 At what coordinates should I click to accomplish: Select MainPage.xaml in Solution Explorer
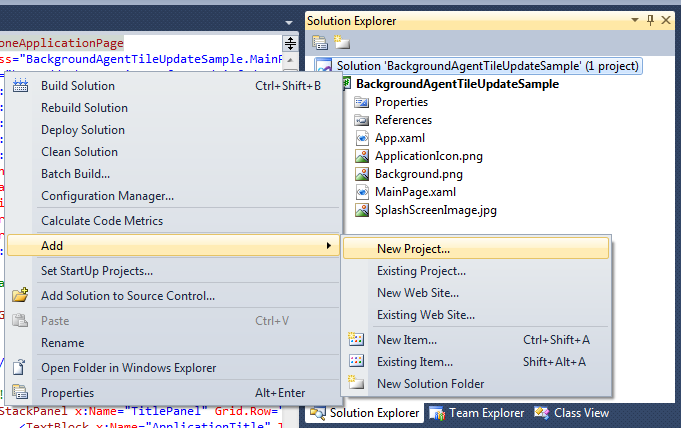(x=415, y=192)
